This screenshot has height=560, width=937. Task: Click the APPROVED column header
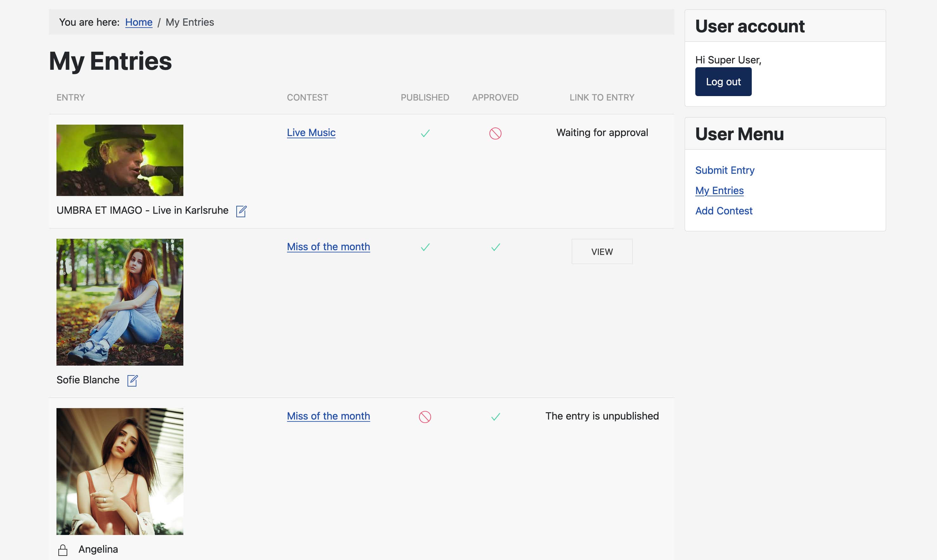click(495, 97)
